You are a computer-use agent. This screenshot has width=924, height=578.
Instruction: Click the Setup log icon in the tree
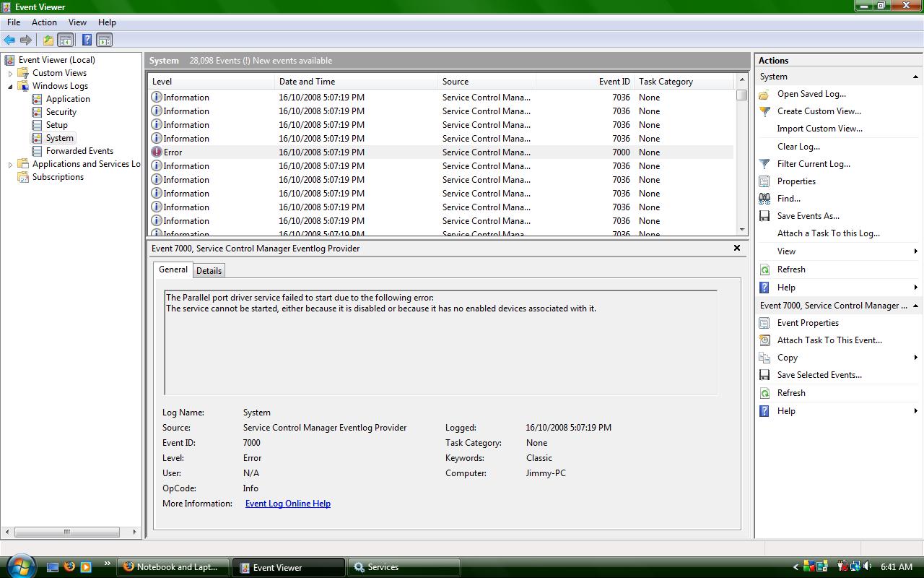(x=37, y=125)
